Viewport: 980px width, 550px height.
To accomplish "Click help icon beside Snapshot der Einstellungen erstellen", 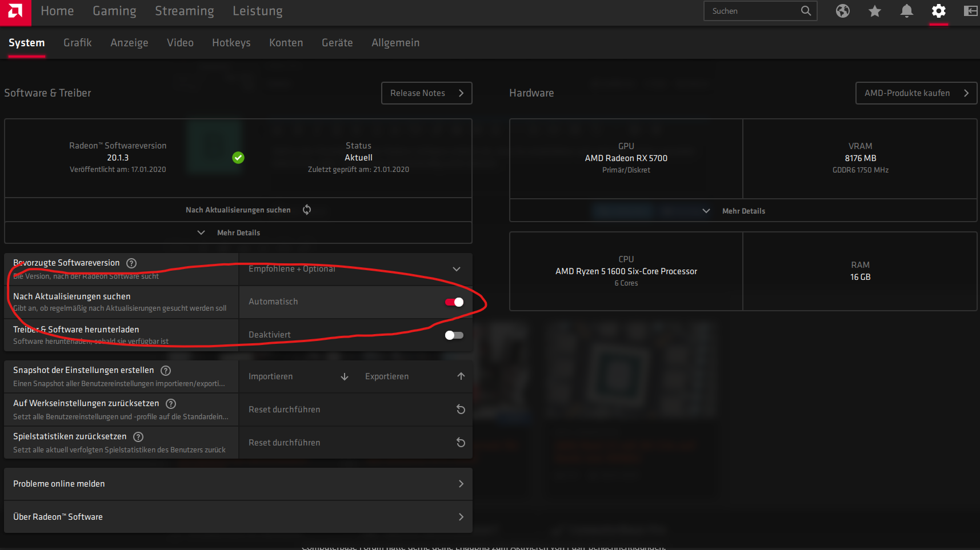I will tap(166, 371).
